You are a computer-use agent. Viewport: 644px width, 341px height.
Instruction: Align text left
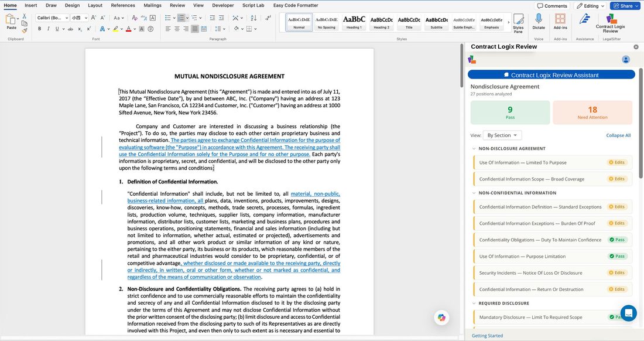click(168, 29)
